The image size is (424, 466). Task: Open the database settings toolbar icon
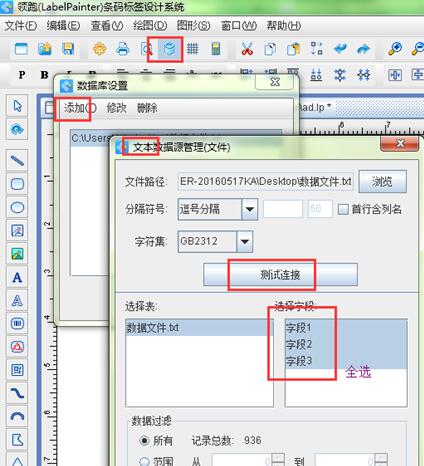[170, 49]
